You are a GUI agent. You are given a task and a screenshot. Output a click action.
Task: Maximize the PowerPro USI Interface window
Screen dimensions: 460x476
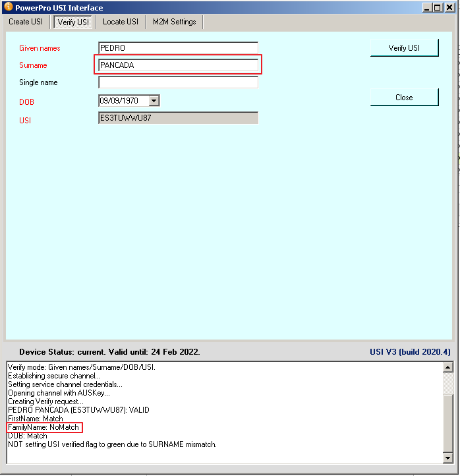438,7
